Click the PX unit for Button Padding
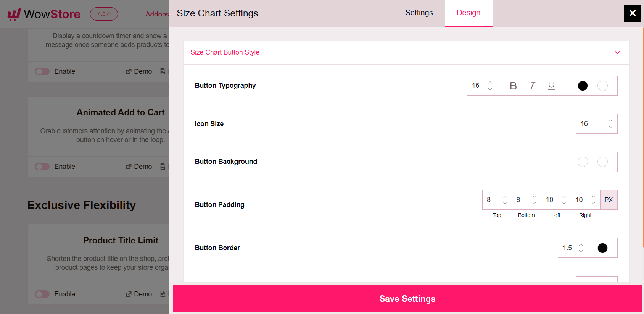The height and width of the screenshot is (314, 644). click(609, 200)
